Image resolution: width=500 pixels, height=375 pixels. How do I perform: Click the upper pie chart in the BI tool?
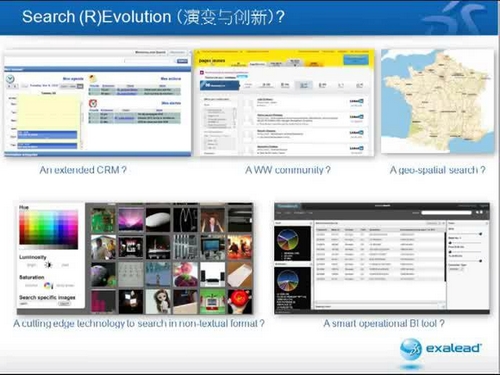(x=288, y=240)
